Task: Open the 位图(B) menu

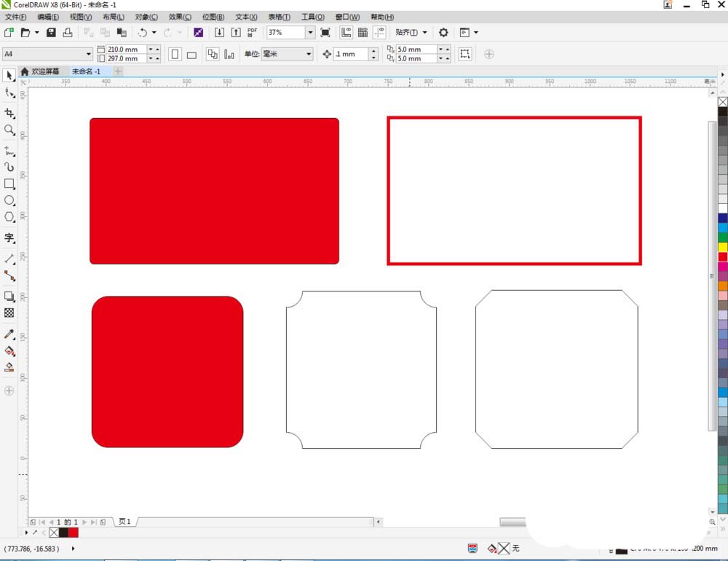Action: (x=213, y=17)
